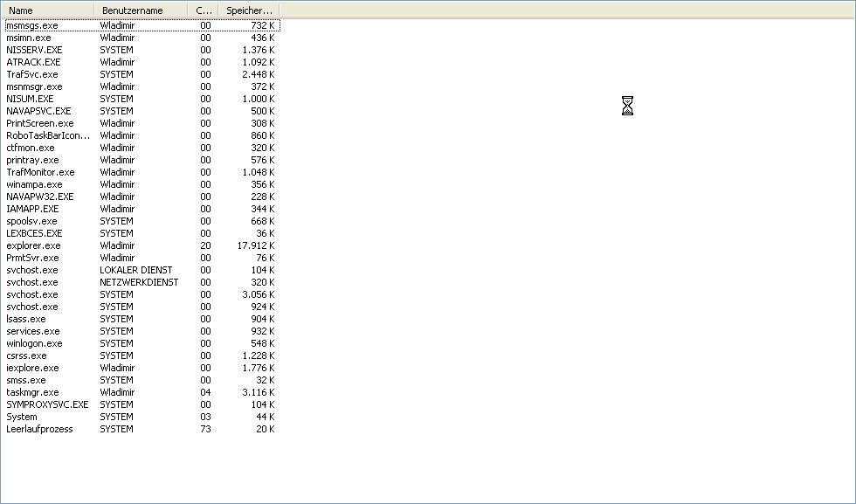Screen dimensions: 856x504
Task: Click the 04 CPU value for taskmgr.exe
Action: click(x=205, y=392)
